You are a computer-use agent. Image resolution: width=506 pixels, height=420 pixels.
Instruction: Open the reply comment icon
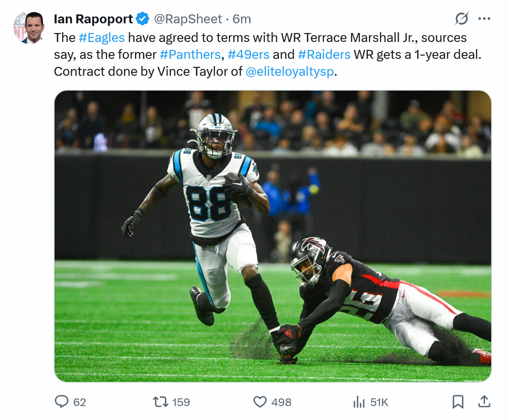click(62, 402)
